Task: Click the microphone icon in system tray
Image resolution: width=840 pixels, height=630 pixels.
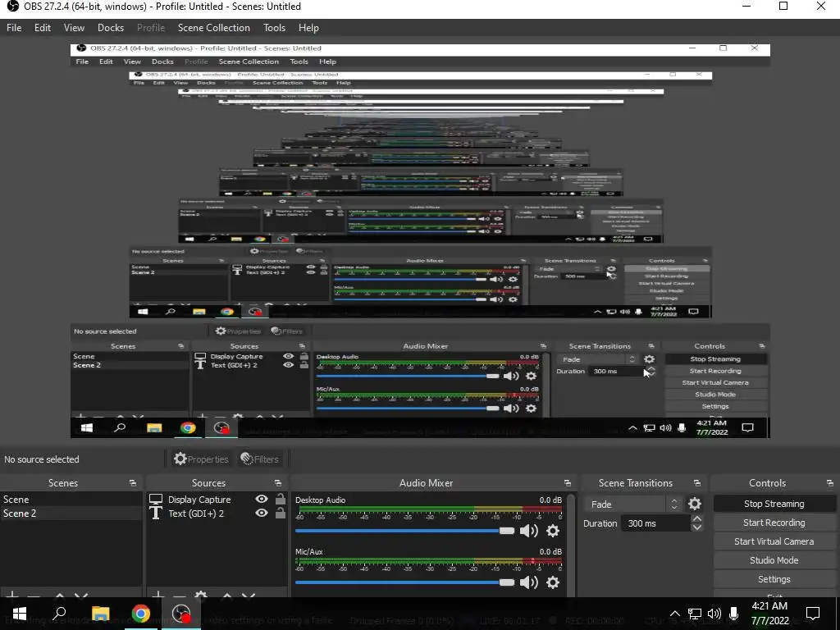Action: [734, 614]
